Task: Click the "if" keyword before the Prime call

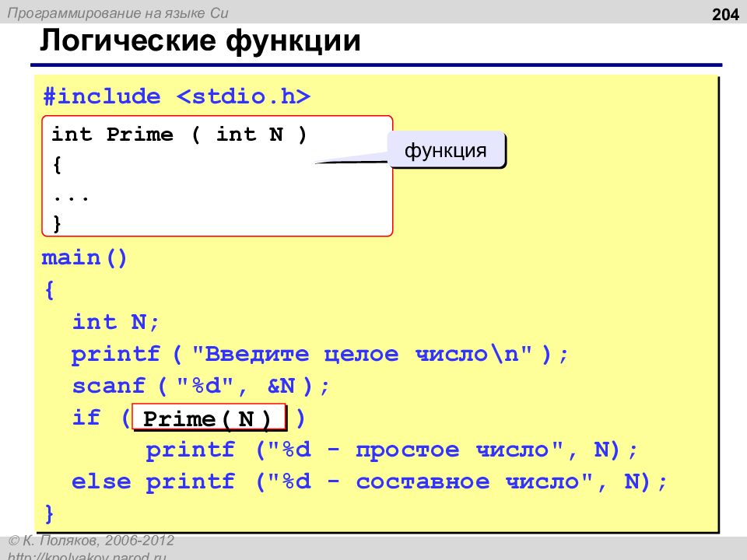Action: [x=86, y=418]
